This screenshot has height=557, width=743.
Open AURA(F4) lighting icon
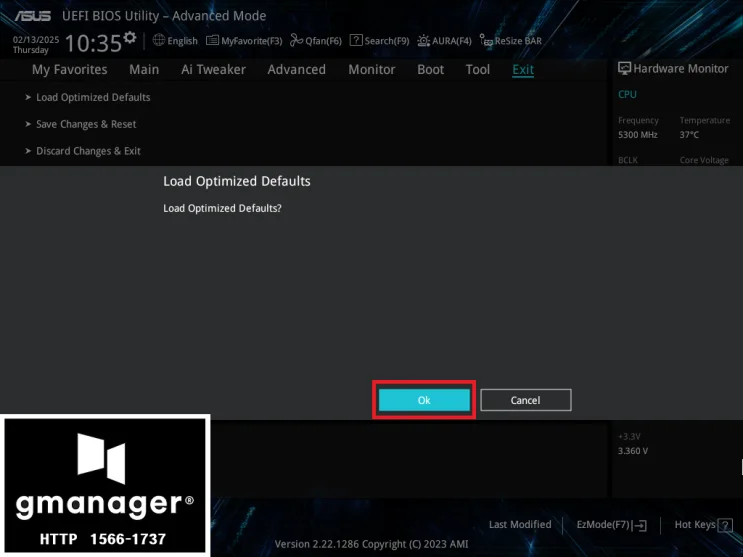pyautogui.click(x=424, y=41)
